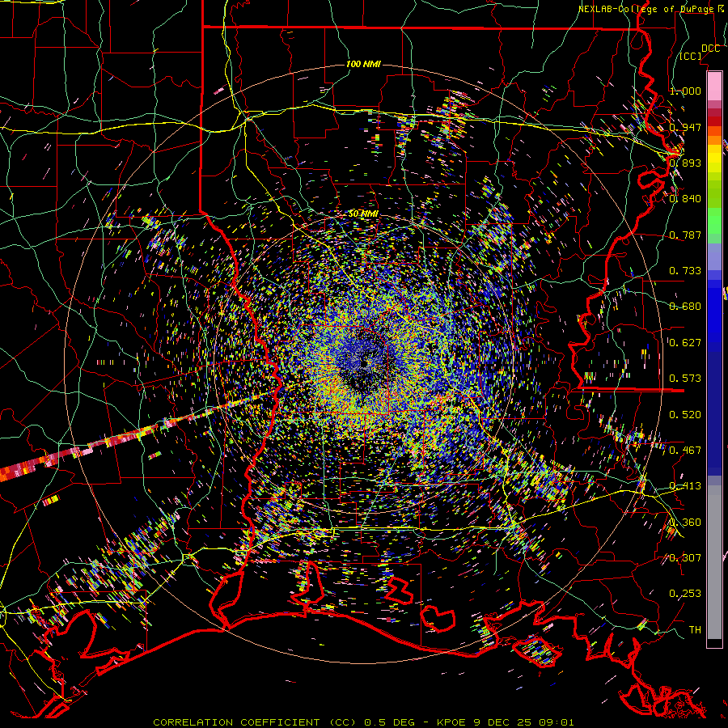
Task: Click the 100 NMI range ring label
Action: click(363, 64)
